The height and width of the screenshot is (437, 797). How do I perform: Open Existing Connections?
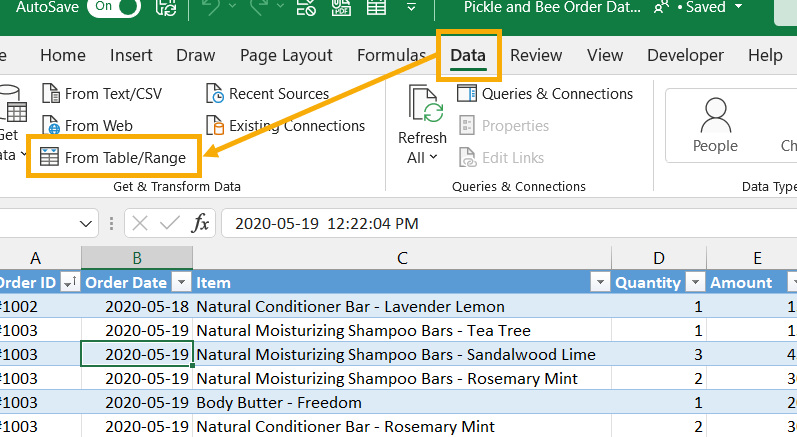pyautogui.click(x=285, y=125)
